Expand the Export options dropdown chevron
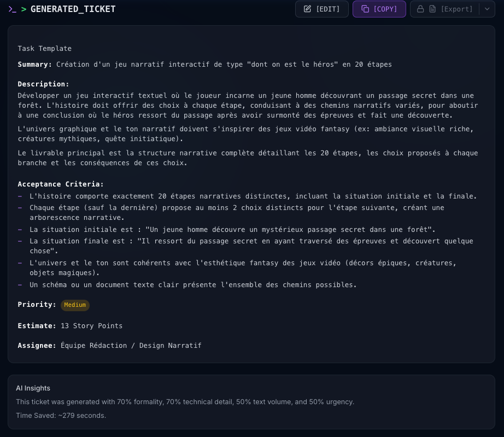 point(487,9)
